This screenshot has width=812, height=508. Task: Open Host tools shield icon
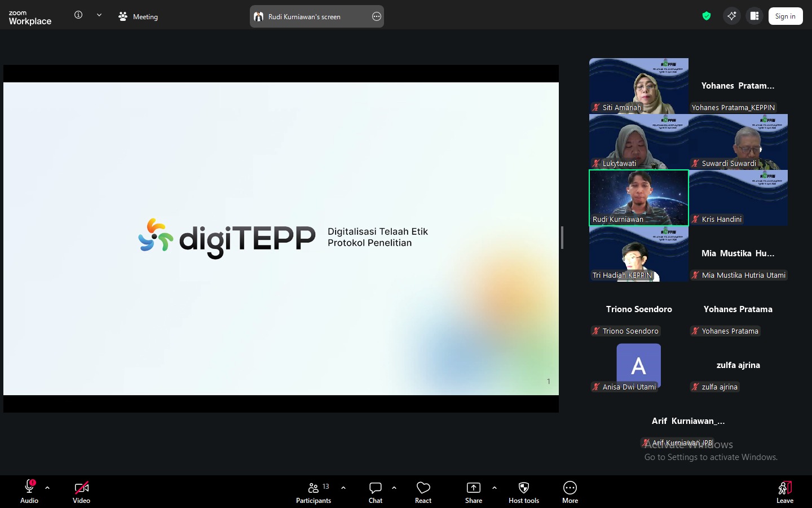pos(523,489)
